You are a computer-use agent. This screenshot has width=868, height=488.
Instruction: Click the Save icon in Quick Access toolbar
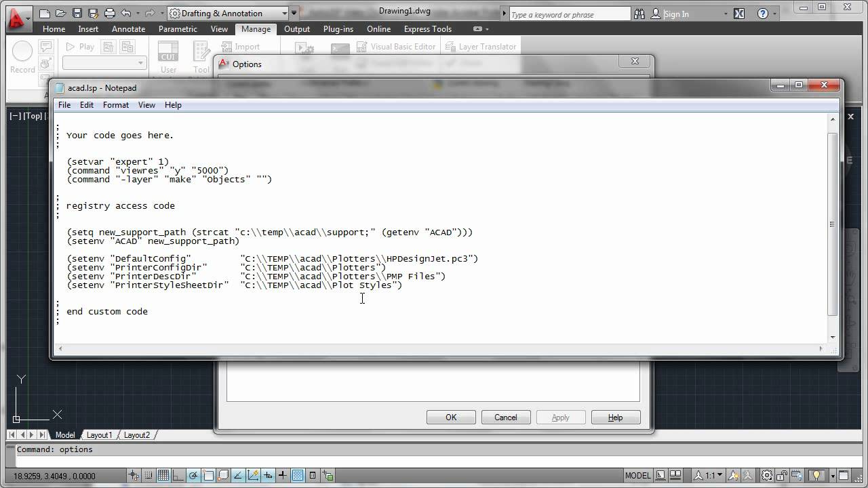pos(77,13)
